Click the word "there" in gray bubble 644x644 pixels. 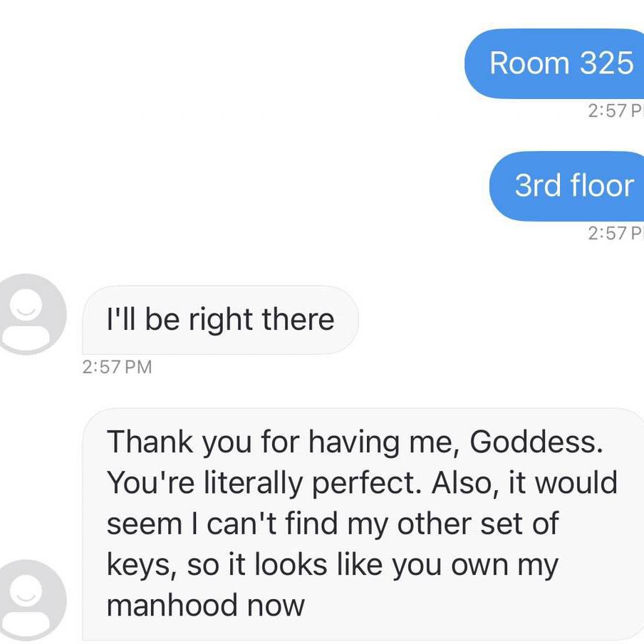[x=298, y=318]
